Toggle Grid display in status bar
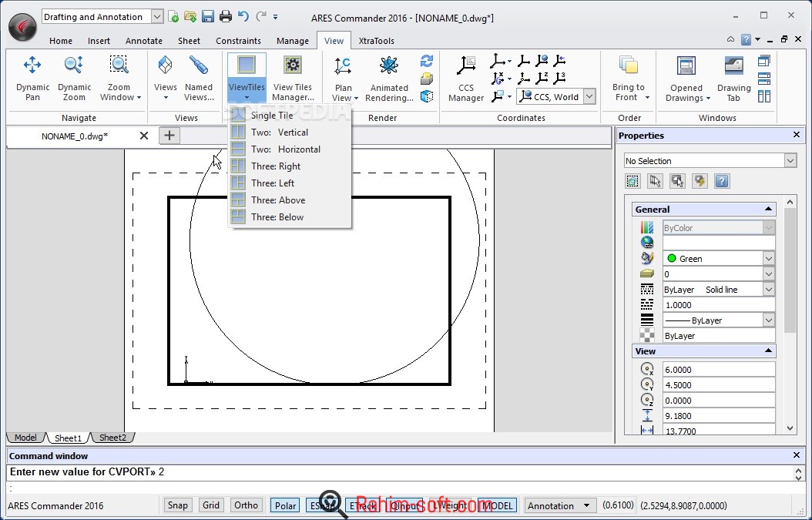Viewport: 812px width, 520px height. click(x=211, y=505)
